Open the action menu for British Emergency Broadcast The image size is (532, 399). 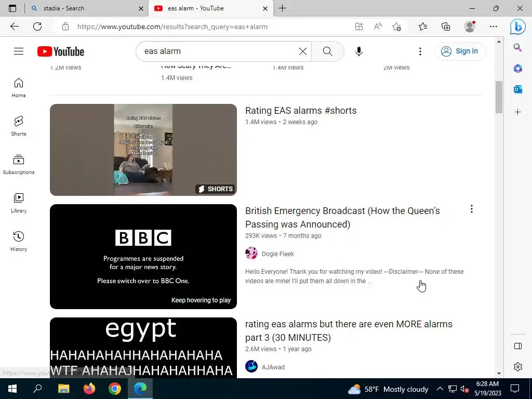(x=471, y=209)
